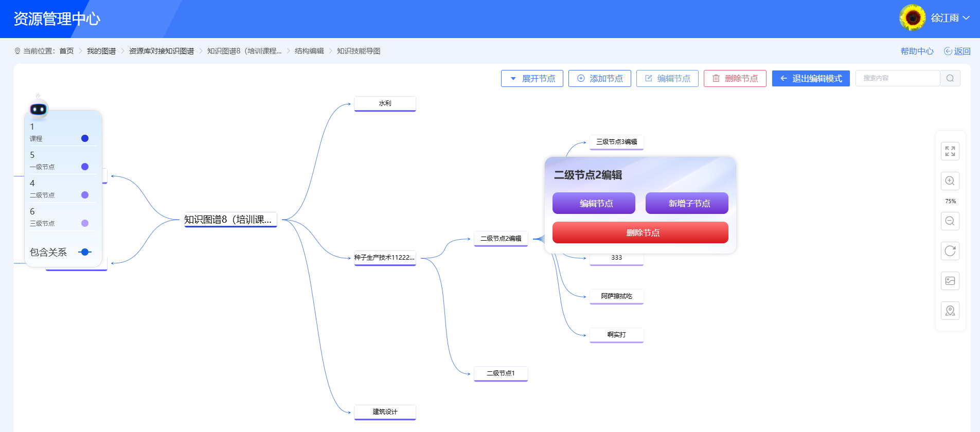
Task: Zoom in on the mind map
Action: click(x=950, y=181)
